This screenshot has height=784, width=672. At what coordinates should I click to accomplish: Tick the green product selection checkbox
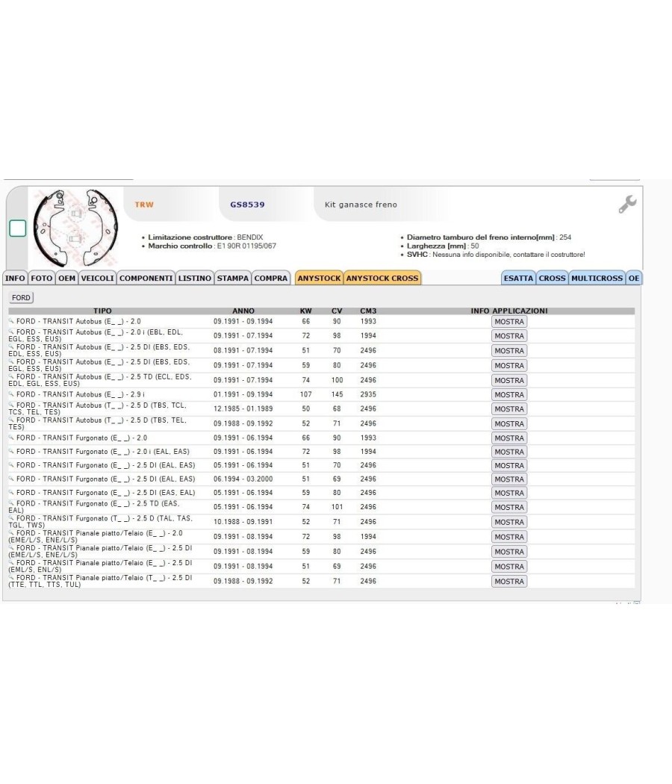(18, 228)
